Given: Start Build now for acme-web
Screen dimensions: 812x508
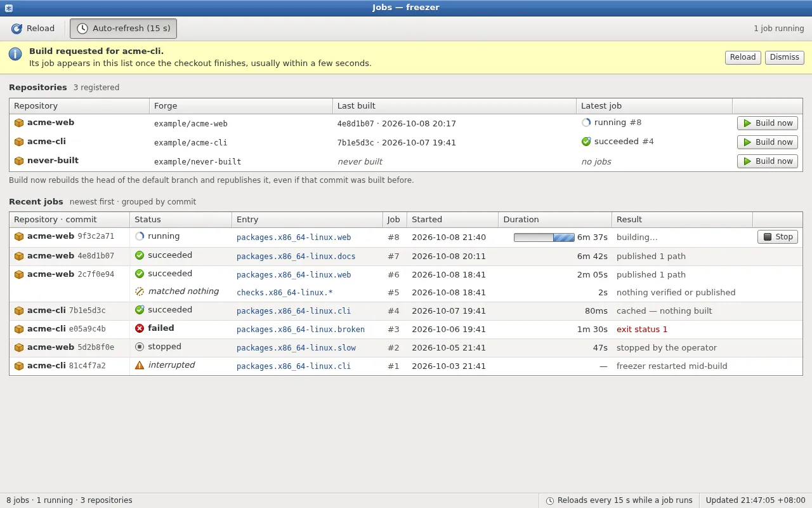Looking at the screenshot, I should [x=768, y=123].
